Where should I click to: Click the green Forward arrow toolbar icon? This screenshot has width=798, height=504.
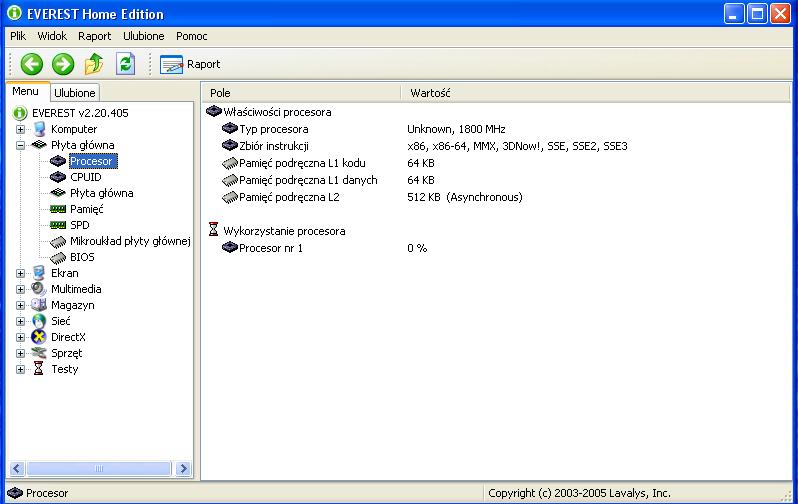63,64
